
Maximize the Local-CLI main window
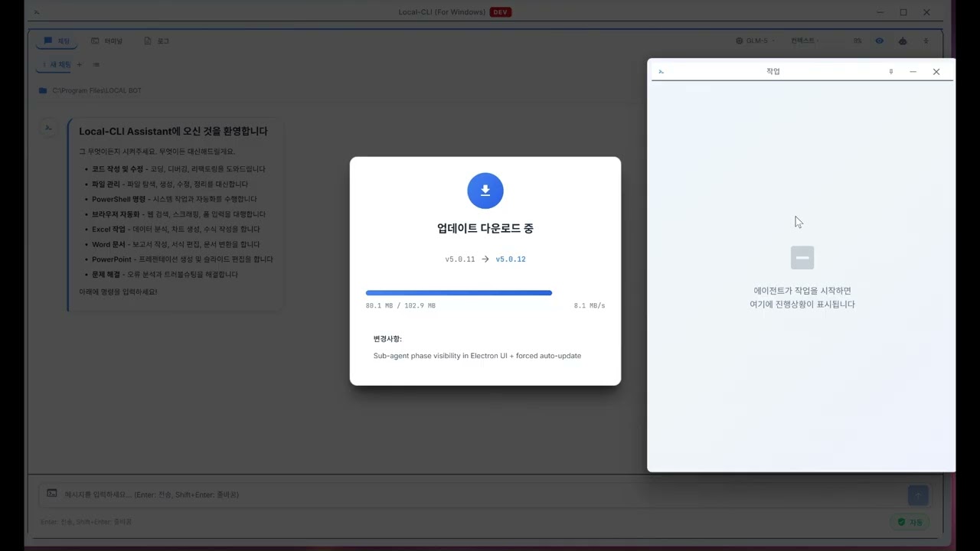pyautogui.click(x=903, y=12)
